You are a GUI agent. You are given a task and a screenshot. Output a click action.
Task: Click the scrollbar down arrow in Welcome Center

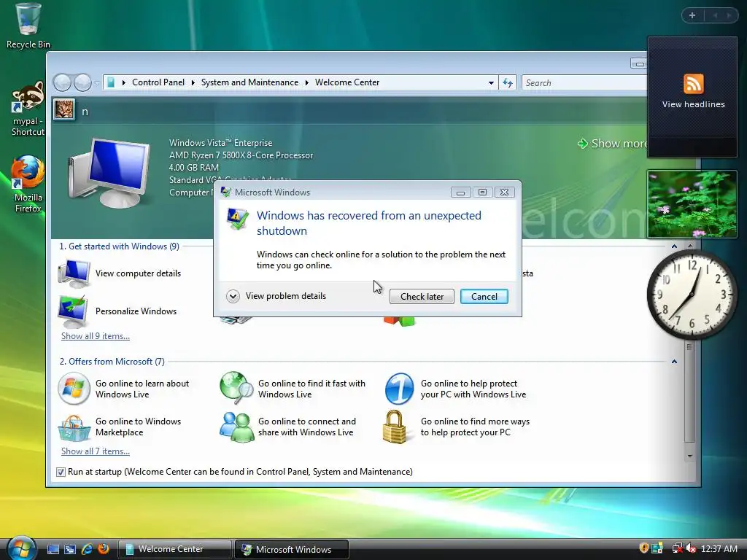[689, 456]
